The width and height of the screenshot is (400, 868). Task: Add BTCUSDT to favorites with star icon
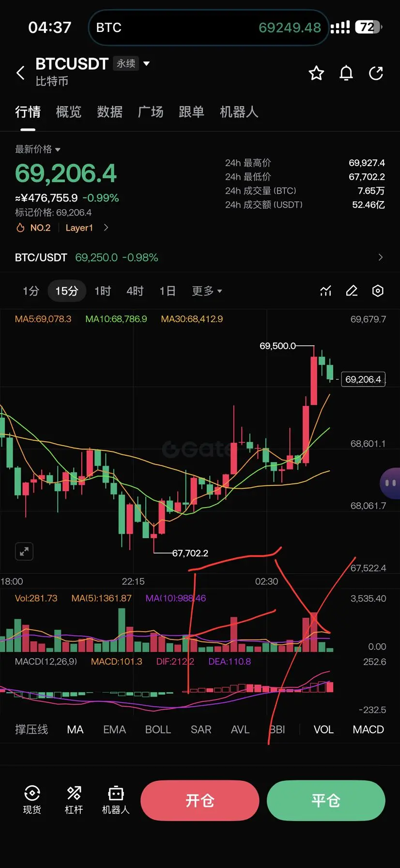(x=316, y=73)
